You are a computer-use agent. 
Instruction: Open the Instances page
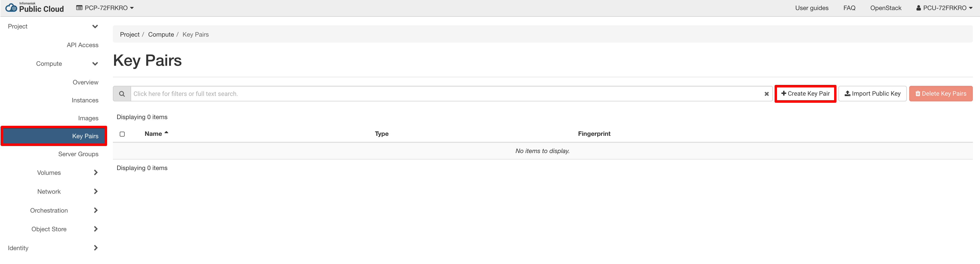pos(85,100)
